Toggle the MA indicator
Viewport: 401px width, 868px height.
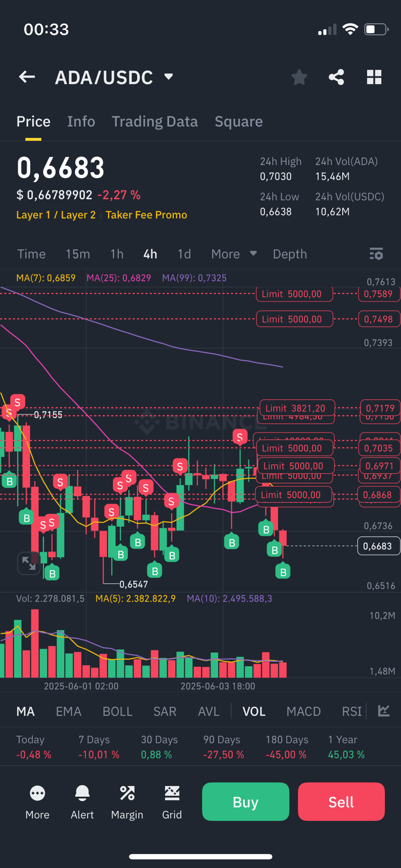[26, 711]
